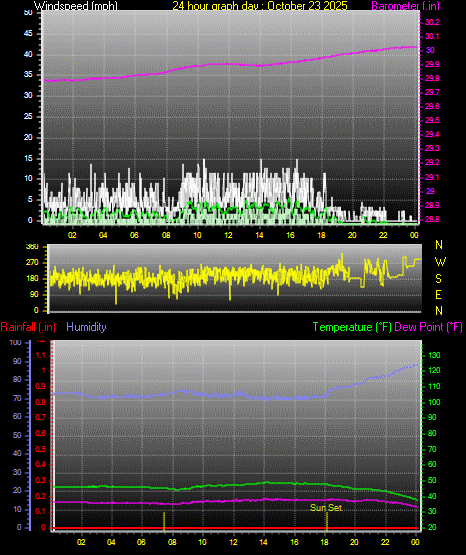Click the Windspeed (mph) chart title
Image resolution: width=466 pixels, height=555 pixels.
[x=76, y=6]
